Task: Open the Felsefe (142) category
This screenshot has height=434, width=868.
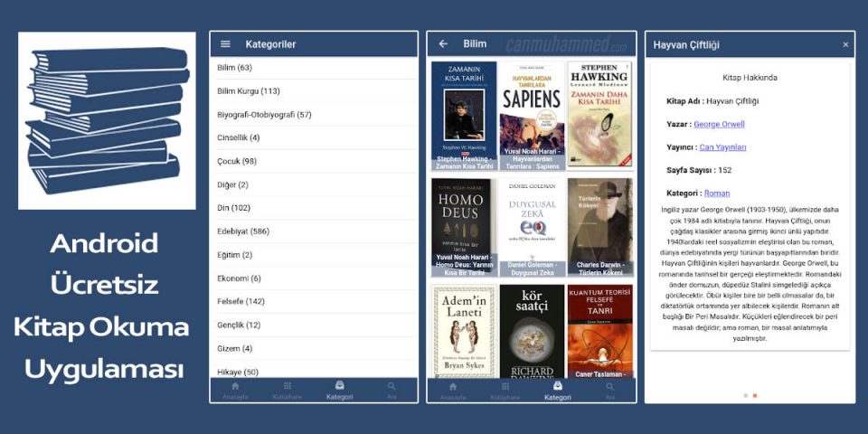Action: [314, 301]
